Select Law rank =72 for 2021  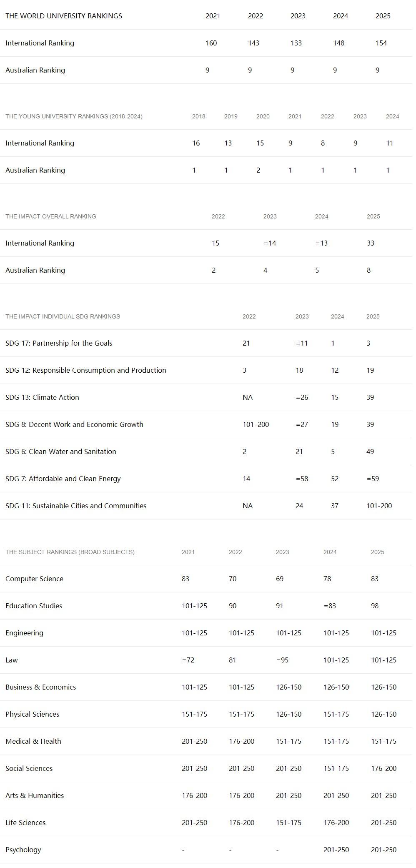[188, 660]
